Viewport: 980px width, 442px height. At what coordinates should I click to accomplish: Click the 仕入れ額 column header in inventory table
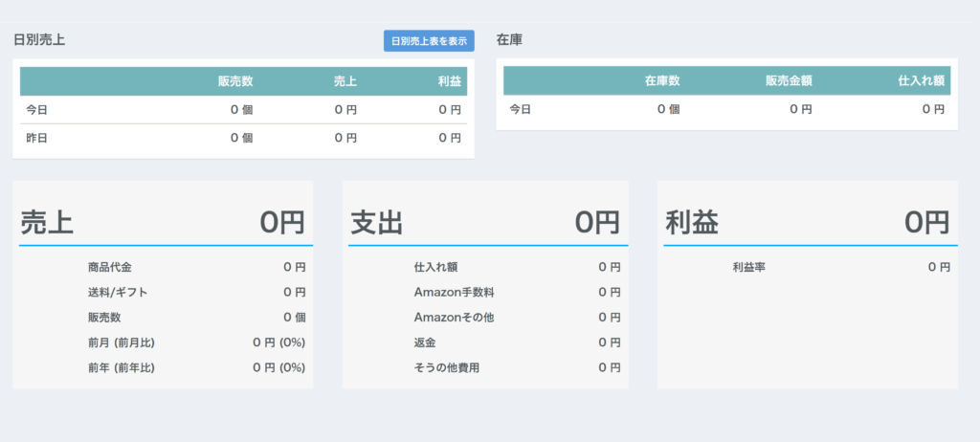(922, 81)
